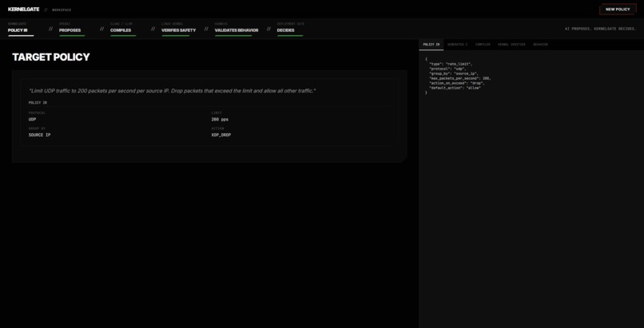Click the quoted UDP policy description

[172, 91]
